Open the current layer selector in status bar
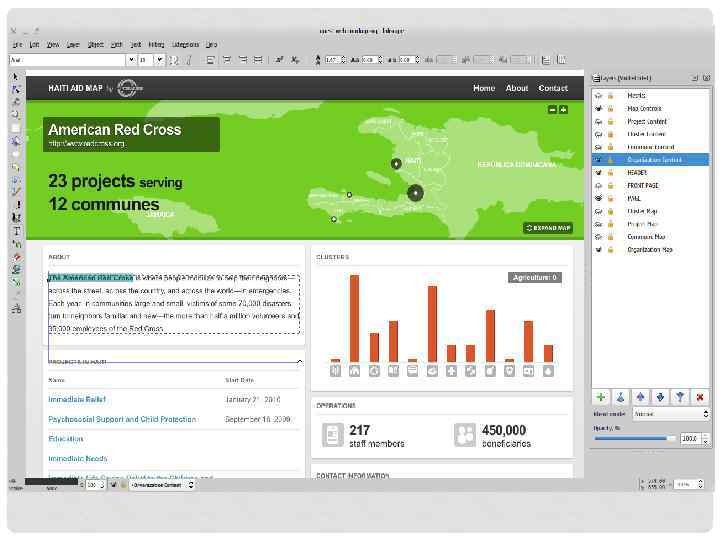Image resolution: width=720 pixels, height=540 pixels. click(162, 485)
